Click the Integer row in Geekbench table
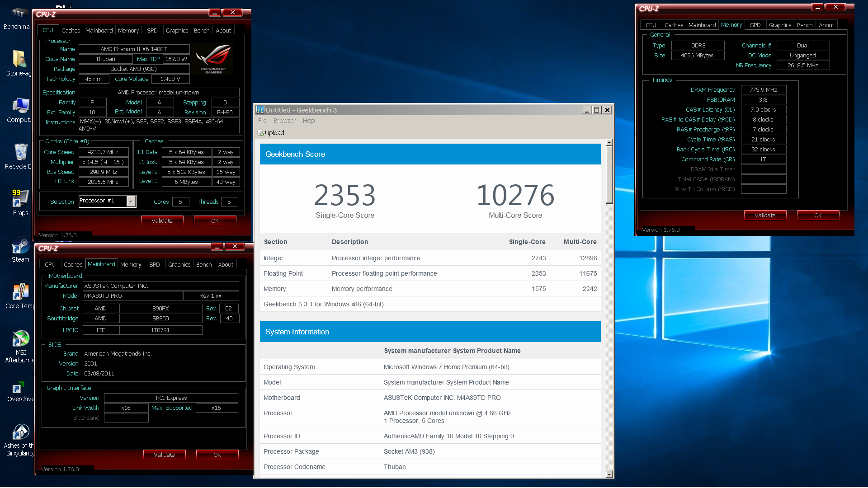Image resolution: width=868 pixels, height=488 pixels. pos(430,258)
